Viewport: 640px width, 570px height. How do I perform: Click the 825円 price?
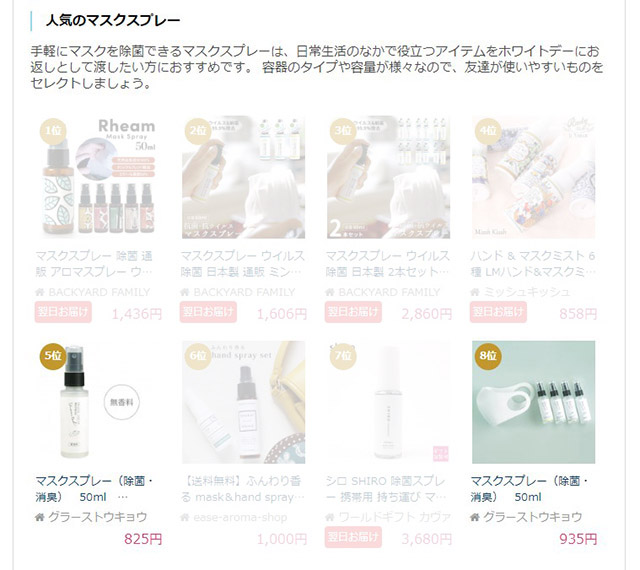pos(143,539)
